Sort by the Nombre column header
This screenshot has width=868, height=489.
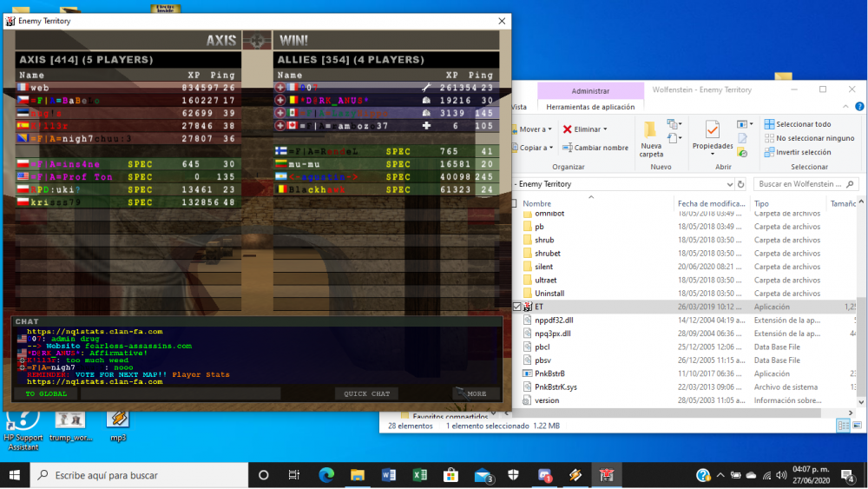click(x=537, y=203)
